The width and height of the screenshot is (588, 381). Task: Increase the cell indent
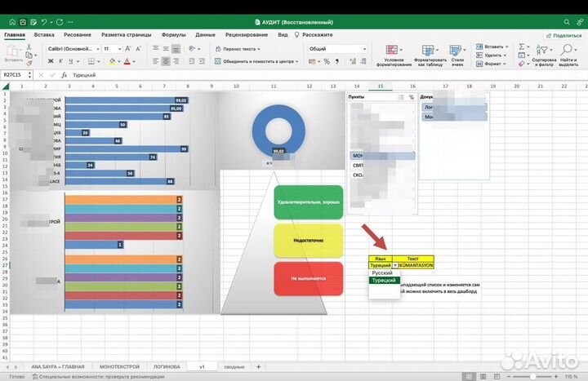pos(202,61)
